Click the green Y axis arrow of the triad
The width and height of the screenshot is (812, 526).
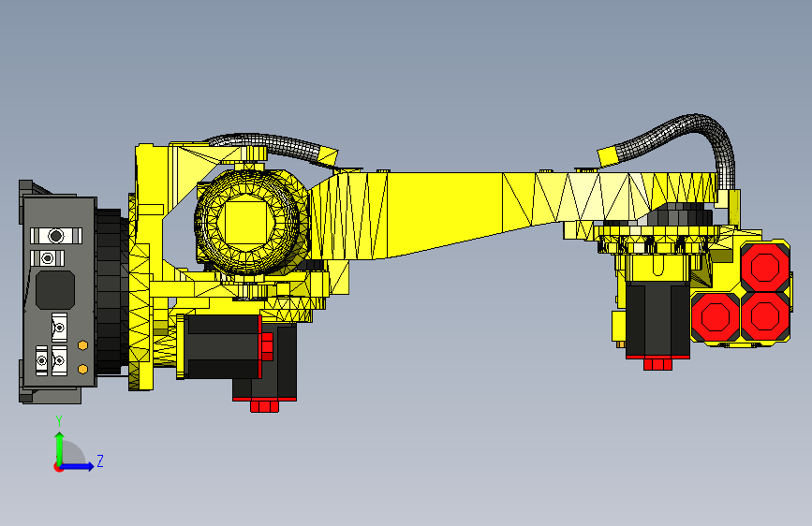click(x=60, y=446)
